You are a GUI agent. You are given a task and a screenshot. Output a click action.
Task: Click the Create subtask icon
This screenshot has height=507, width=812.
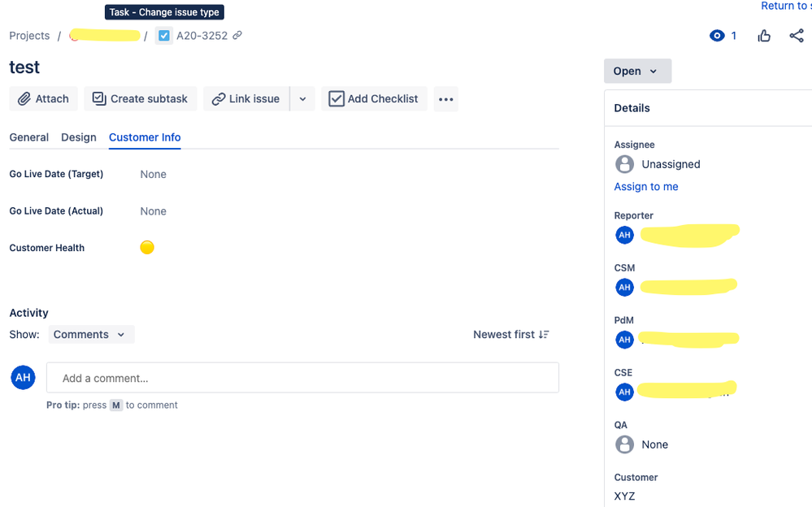[x=98, y=98]
